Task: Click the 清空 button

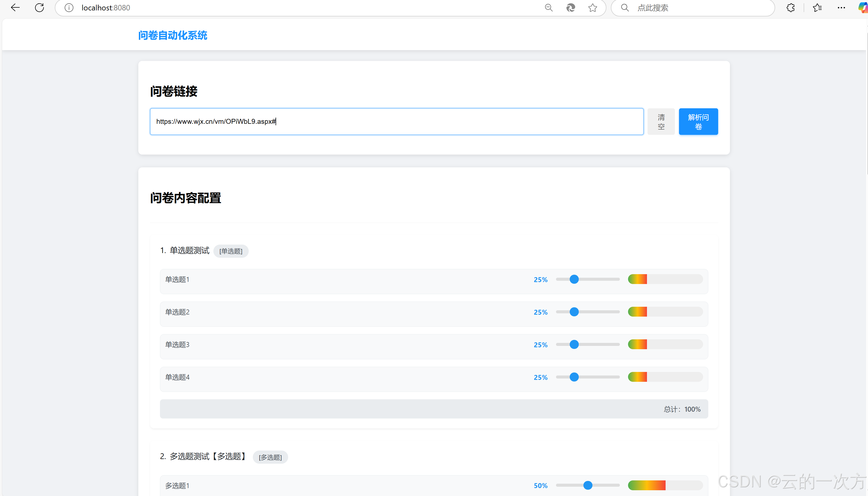Action: coord(661,122)
